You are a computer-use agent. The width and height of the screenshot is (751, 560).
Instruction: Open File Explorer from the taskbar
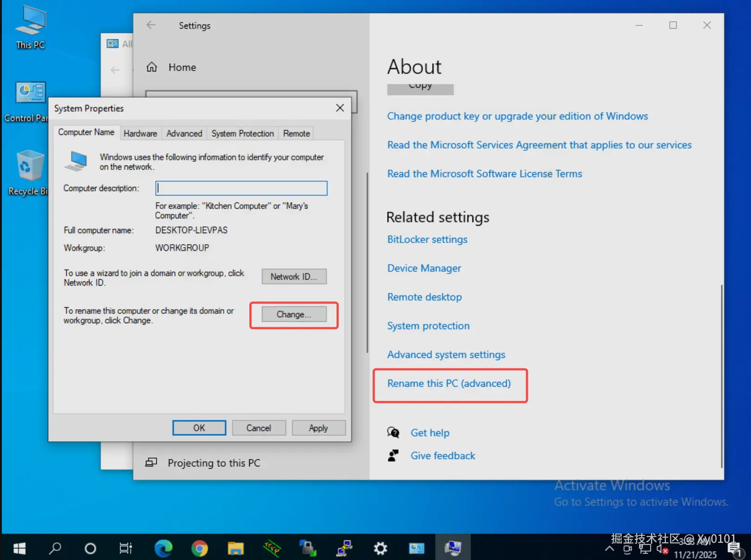coord(235,549)
